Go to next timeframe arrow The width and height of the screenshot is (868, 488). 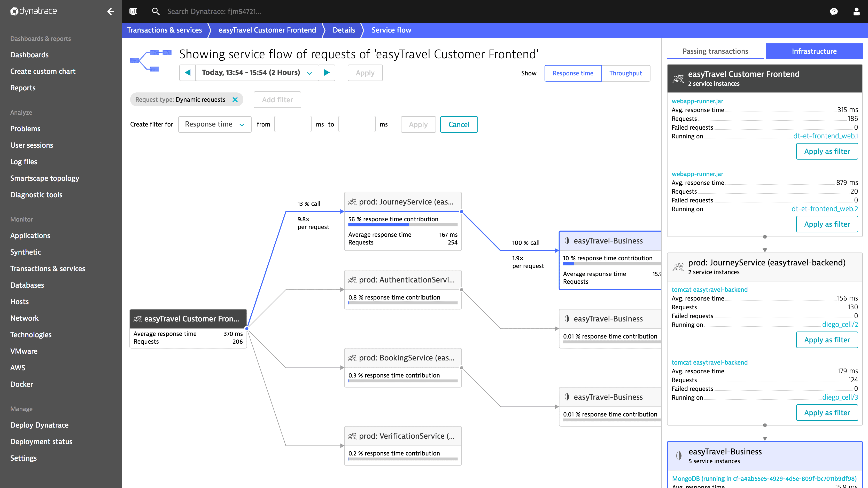pyautogui.click(x=327, y=73)
